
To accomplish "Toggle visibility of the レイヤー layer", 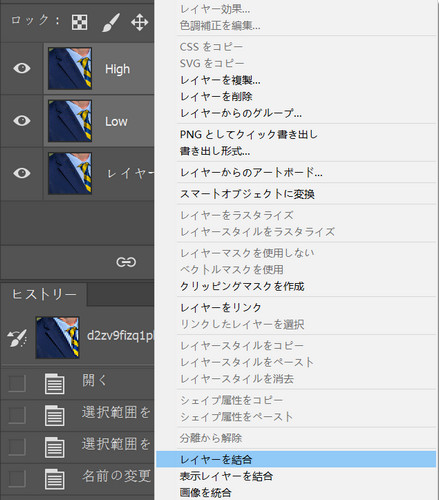I will point(22,173).
